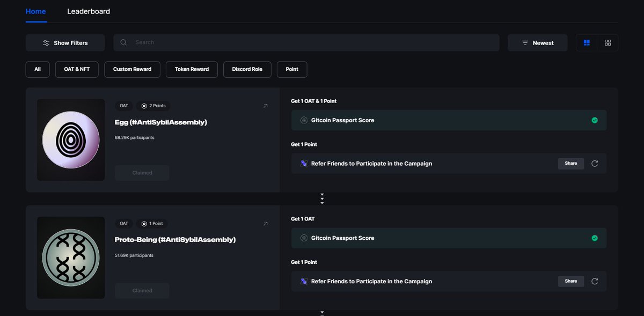Filter by Custom Reward

[x=132, y=69]
